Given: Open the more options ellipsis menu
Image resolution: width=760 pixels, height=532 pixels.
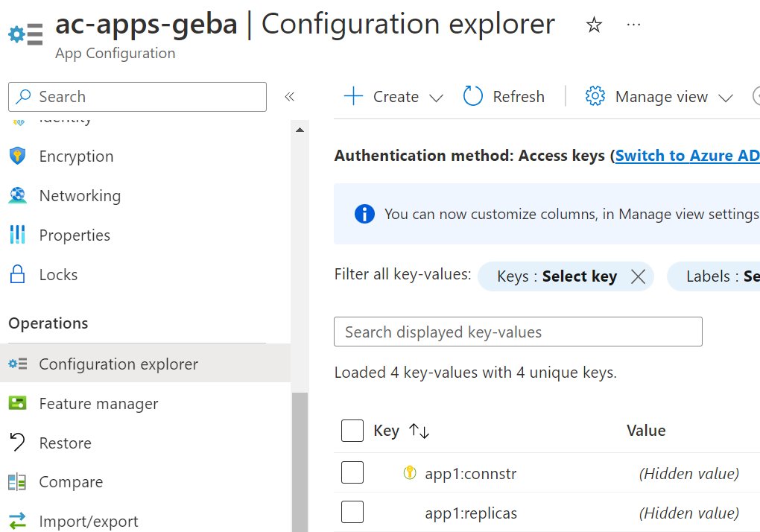Looking at the screenshot, I should click(x=633, y=25).
